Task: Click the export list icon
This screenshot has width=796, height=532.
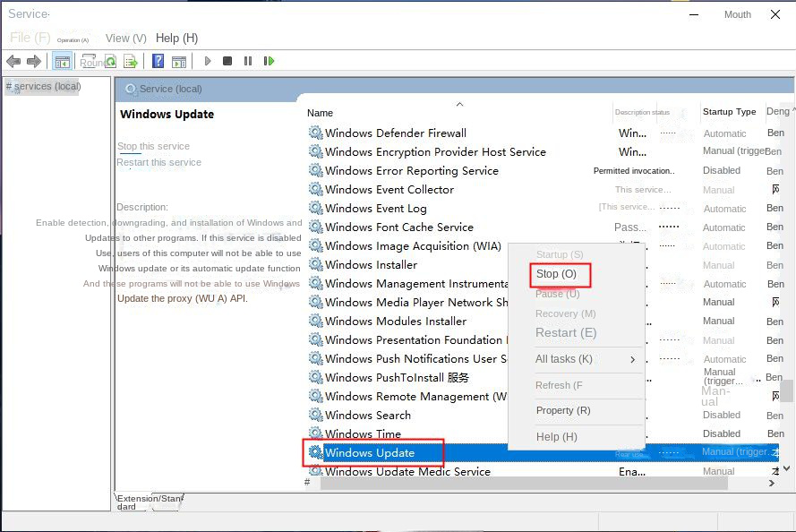Action: (129, 60)
